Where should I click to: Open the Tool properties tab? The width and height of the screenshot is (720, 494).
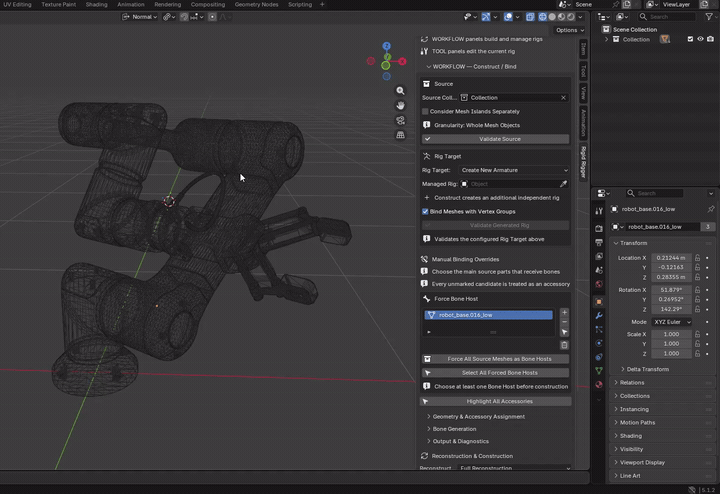coord(599,211)
